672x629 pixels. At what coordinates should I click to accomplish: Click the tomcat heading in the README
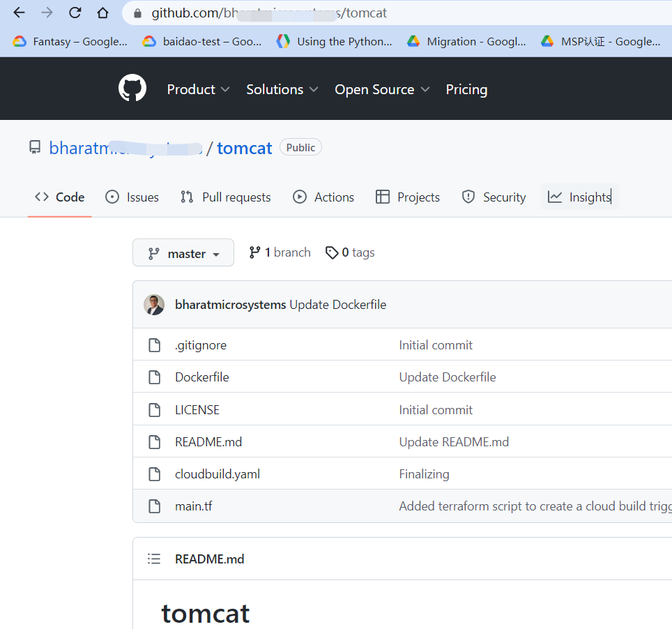coord(205,614)
